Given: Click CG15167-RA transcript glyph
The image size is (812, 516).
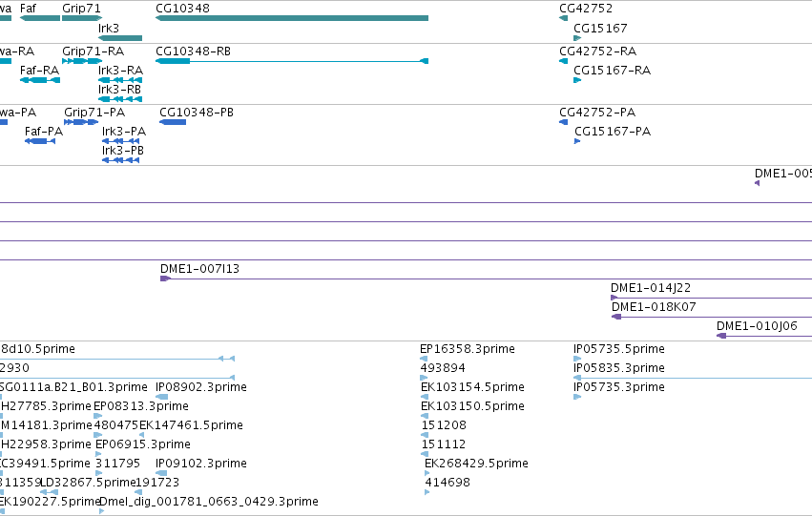Looking at the screenshot, I should 577,80.
